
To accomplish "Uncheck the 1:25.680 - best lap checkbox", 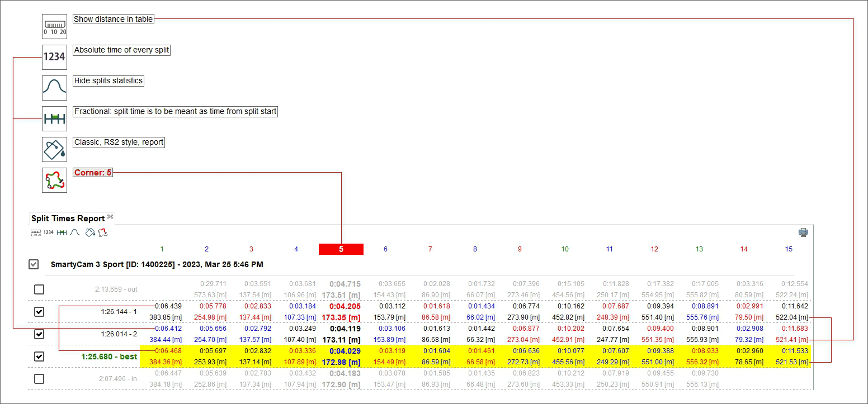I will (39, 357).
